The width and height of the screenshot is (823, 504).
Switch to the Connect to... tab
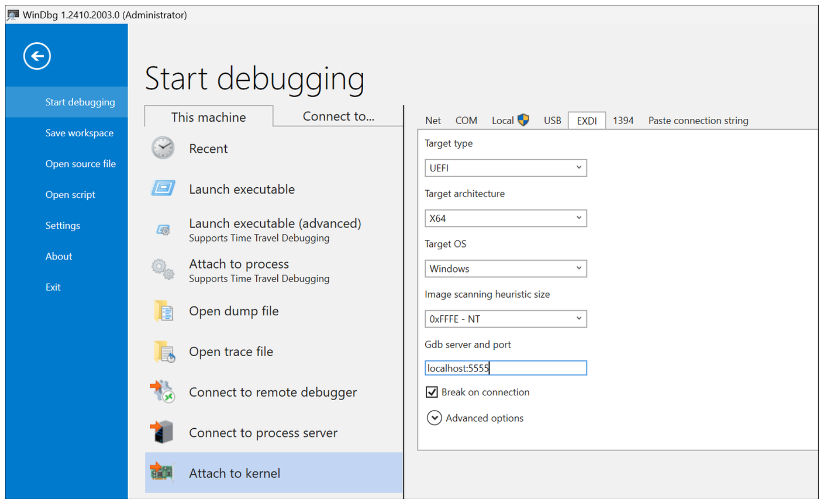(x=338, y=116)
